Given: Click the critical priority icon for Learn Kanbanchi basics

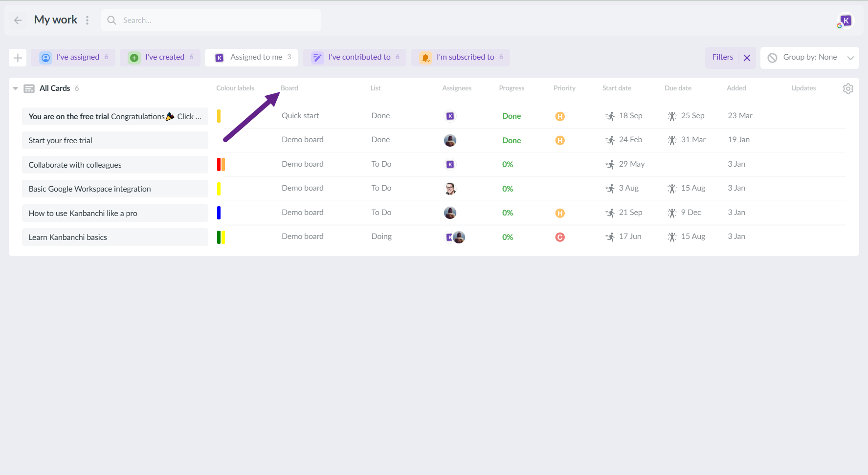Looking at the screenshot, I should (x=560, y=237).
